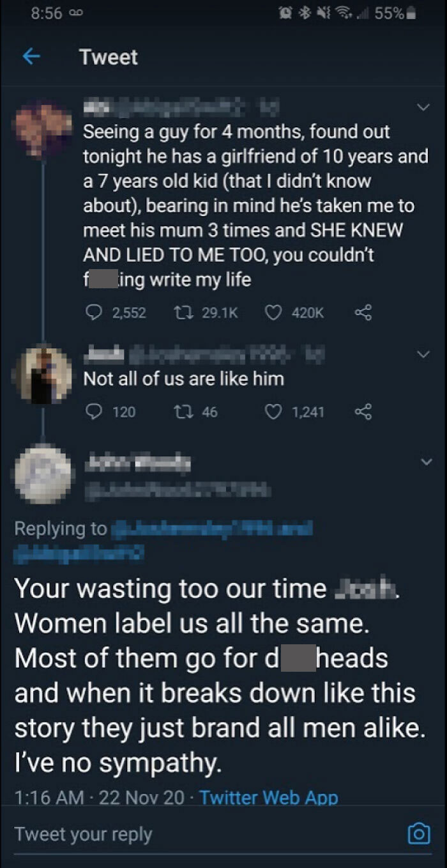Share the 'Not all of us' reply
Screen dimensions: 447x868
click(364, 412)
